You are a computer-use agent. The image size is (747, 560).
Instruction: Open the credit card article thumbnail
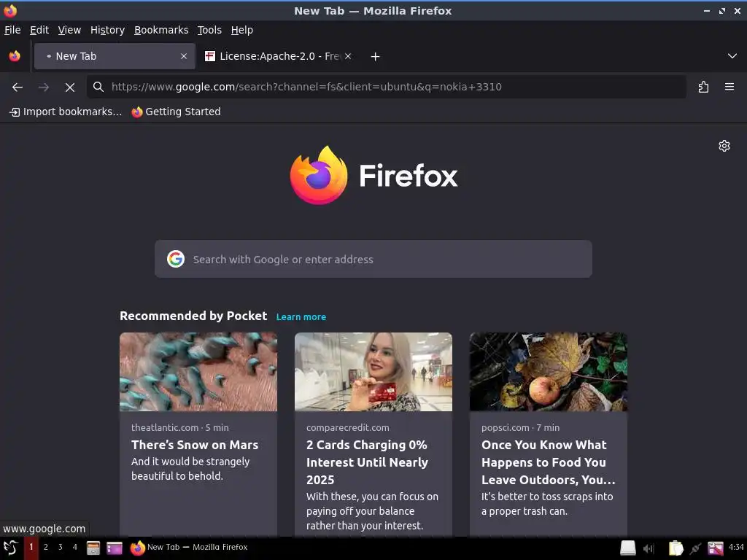tap(373, 372)
